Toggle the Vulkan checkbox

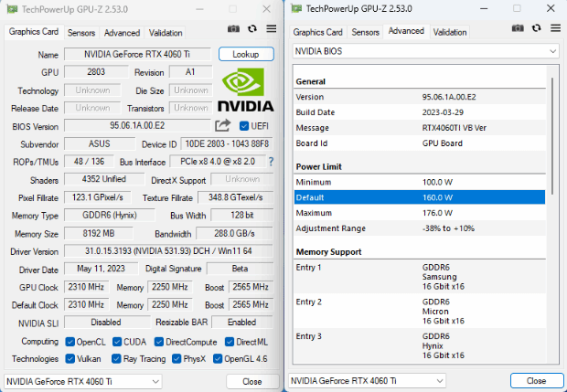point(70,359)
